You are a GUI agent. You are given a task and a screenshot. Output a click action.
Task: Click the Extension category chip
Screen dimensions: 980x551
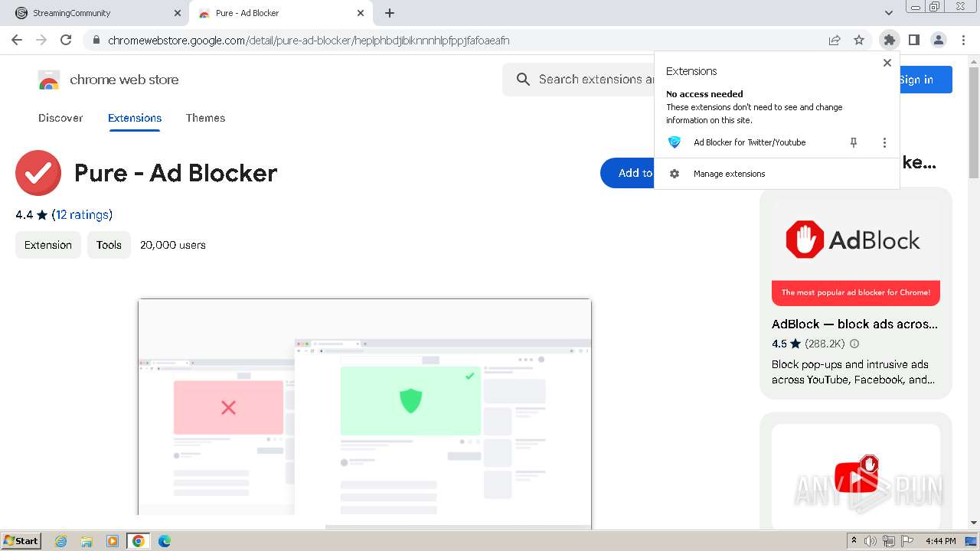[x=48, y=245]
